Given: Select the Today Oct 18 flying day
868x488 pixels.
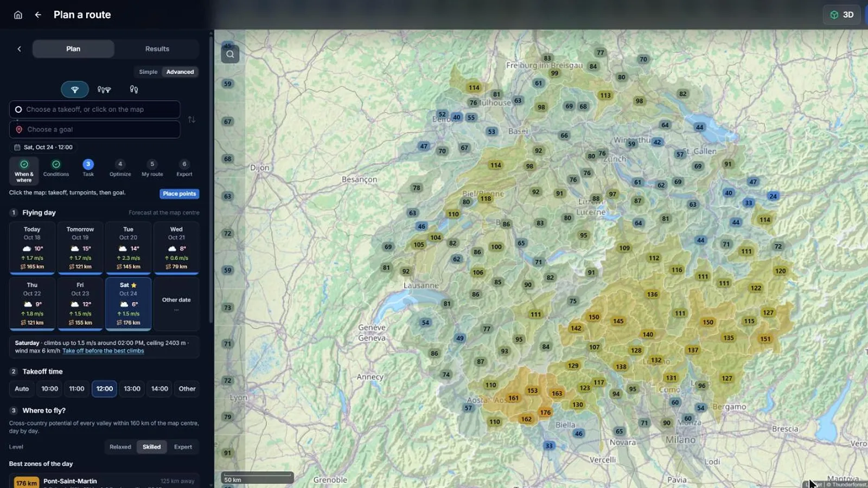Looking at the screenshot, I should [32, 248].
